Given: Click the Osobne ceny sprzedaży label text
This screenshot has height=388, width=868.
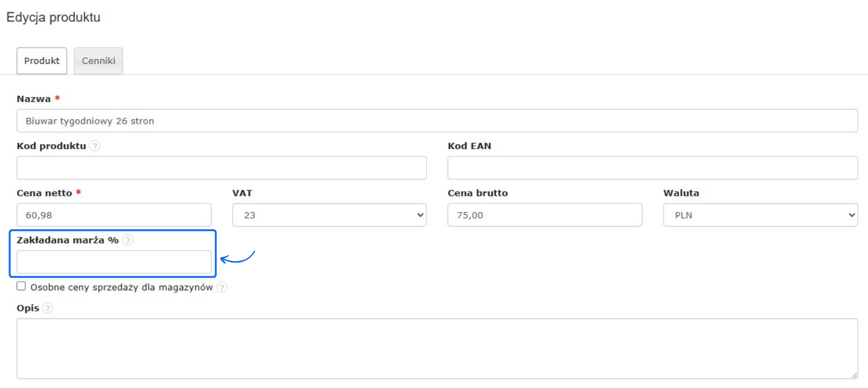Looking at the screenshot, I should tap(121, 287).
